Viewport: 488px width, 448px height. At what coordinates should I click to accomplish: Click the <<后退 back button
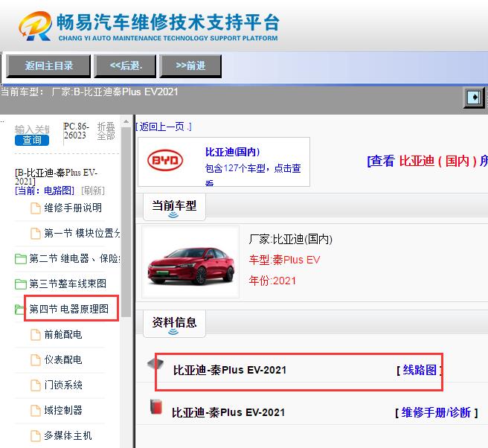(x=125, y=66)
